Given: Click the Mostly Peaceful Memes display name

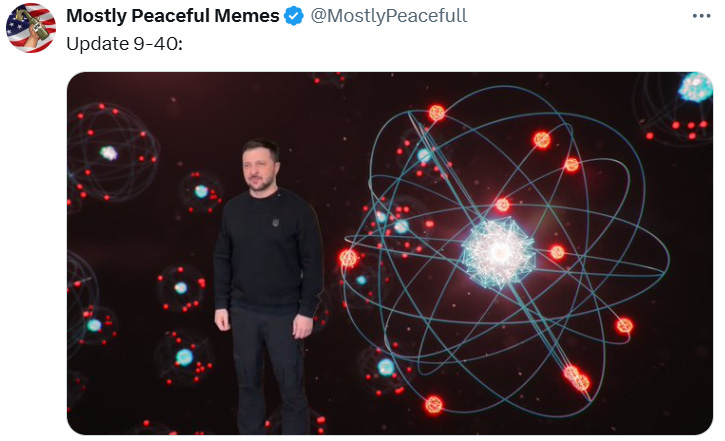Looking at the screenshot, I should [172, 16].
